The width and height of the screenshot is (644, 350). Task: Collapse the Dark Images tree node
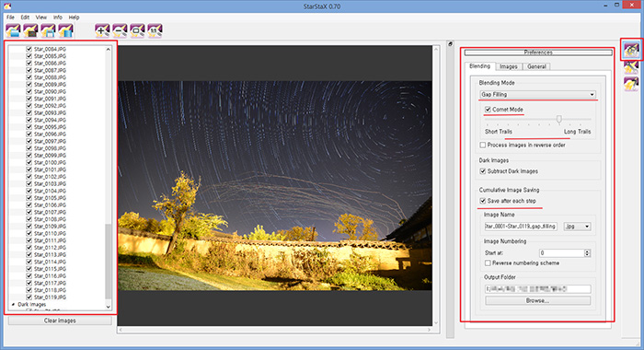(13, 305)
